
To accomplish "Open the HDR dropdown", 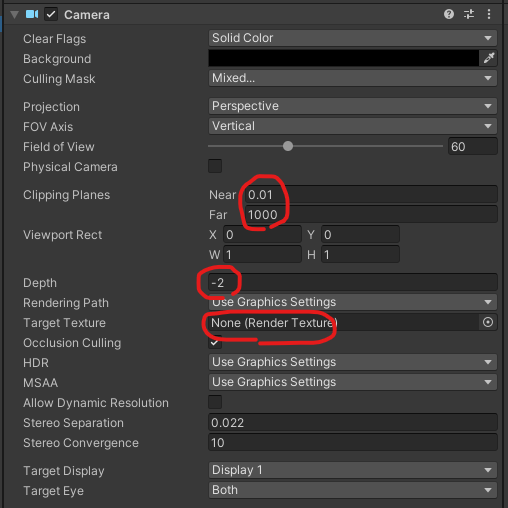I will tap(353, 362).
